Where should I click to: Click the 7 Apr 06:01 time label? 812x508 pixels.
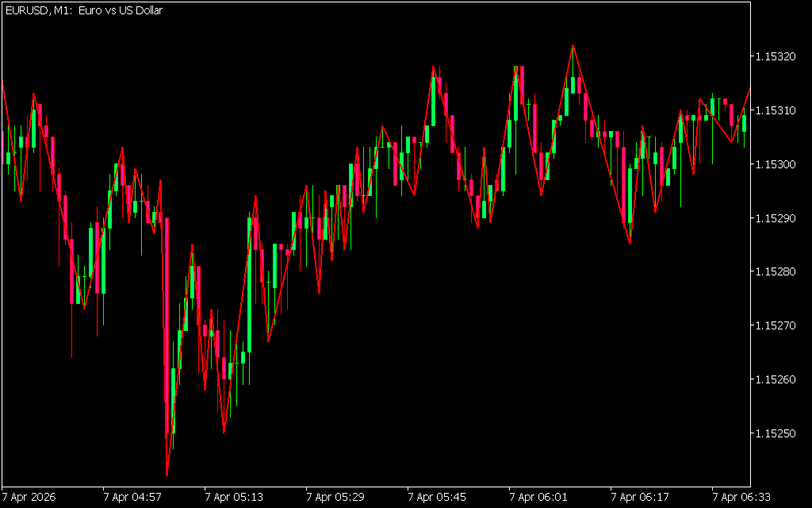click(x=538, y=498)
